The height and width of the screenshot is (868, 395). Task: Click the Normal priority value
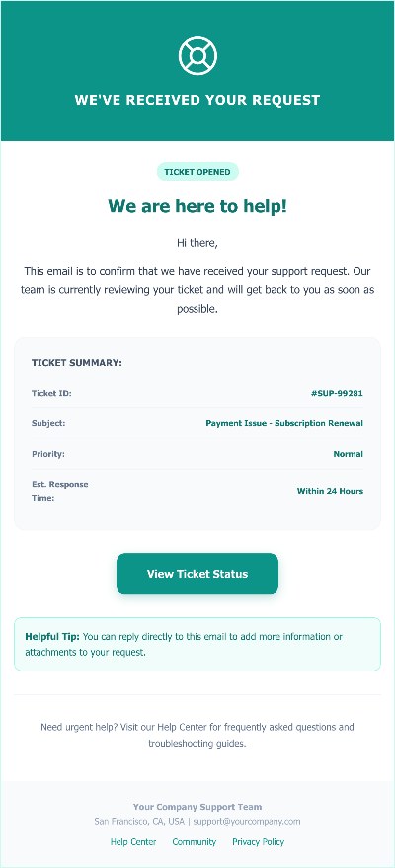pyautogui.click(x=348, y=454)
